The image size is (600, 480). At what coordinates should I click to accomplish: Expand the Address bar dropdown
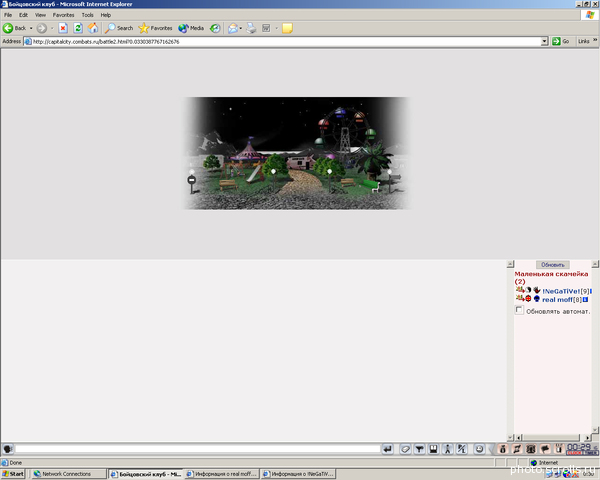click(x=545, y=41)
